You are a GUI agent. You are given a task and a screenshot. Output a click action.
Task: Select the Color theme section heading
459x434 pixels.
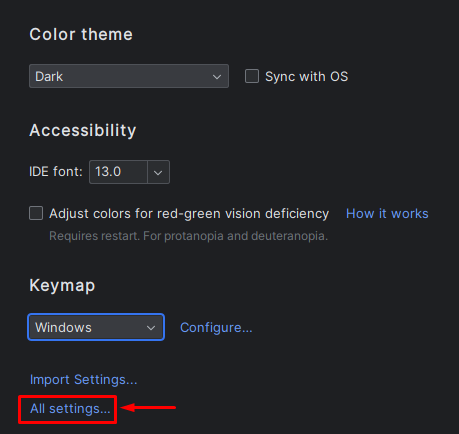click(81, 34)
